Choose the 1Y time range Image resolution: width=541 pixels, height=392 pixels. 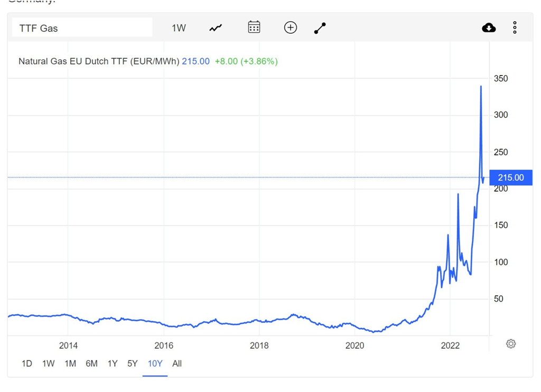coord(113,363)
